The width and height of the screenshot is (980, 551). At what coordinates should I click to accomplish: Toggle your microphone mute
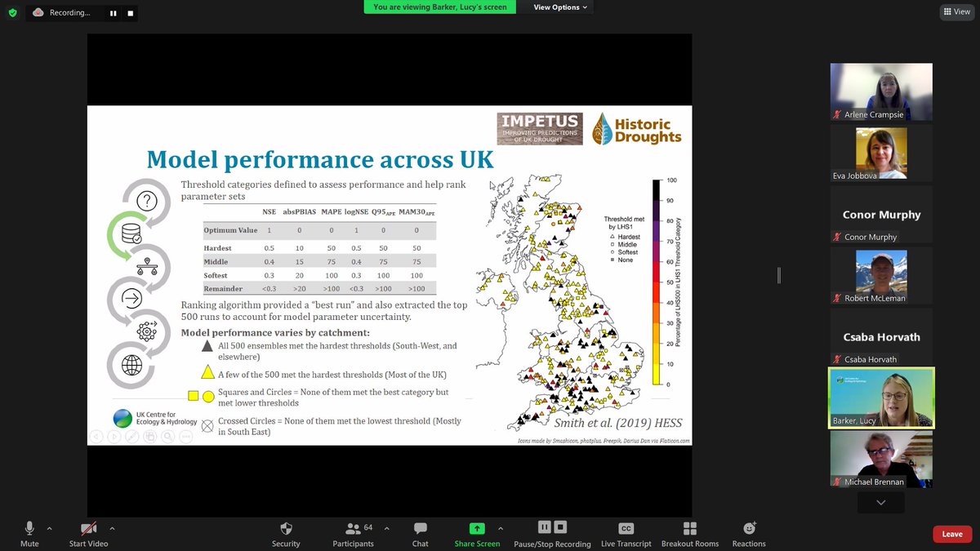[x=29, y=531]
